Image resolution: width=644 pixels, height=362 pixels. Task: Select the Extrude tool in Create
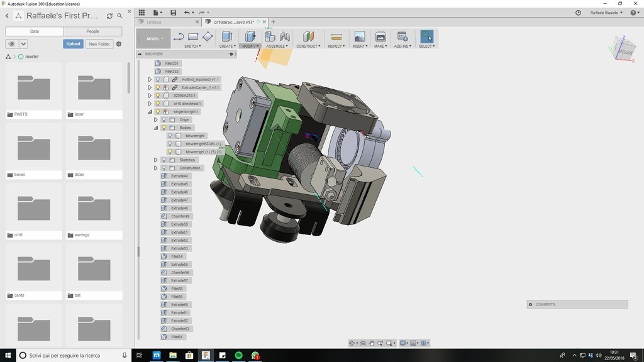(x=227, y=36)
